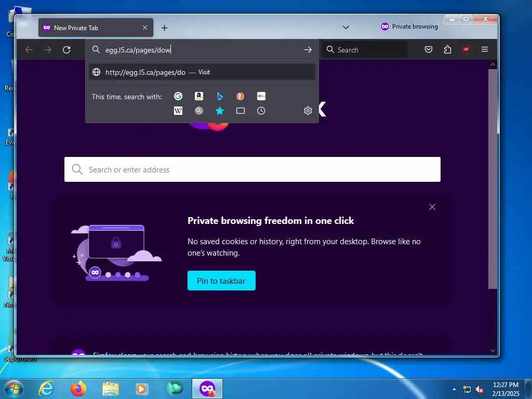Open the uBlock Origin extension icon
Viewport: 532px width, 399px height.
[x=466, y=49]
